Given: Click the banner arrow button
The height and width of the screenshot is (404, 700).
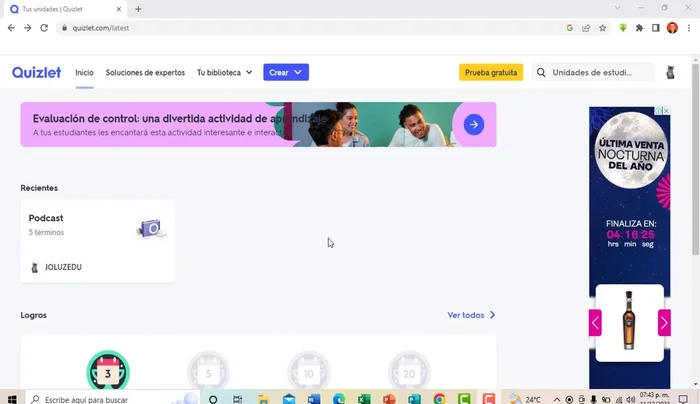Looking at the screenshot, I should 474,125.
